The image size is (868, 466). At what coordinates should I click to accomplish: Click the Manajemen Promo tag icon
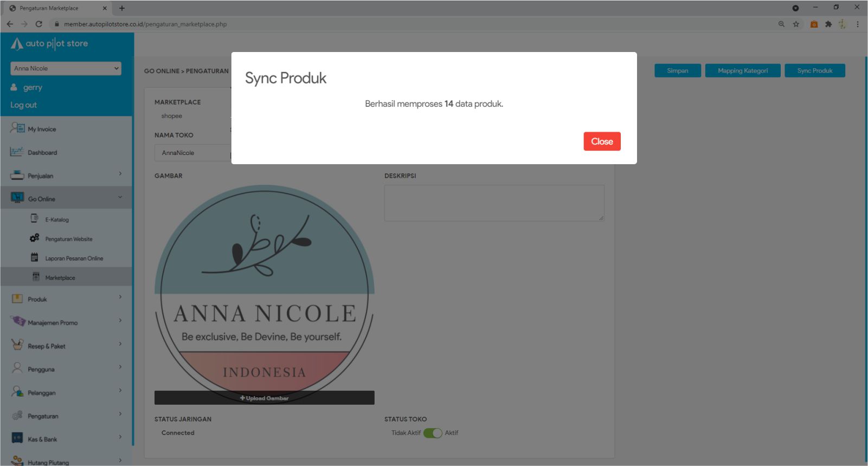pos(17,321)
